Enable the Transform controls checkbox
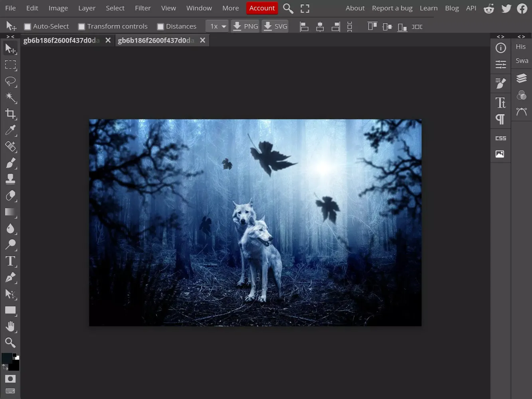Screen dimensions: 532x399 point(81,27)
